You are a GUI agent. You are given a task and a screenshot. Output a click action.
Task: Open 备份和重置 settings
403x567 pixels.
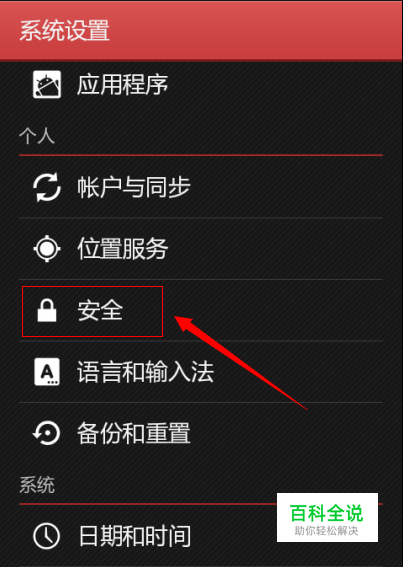click(x=201, y=433)
